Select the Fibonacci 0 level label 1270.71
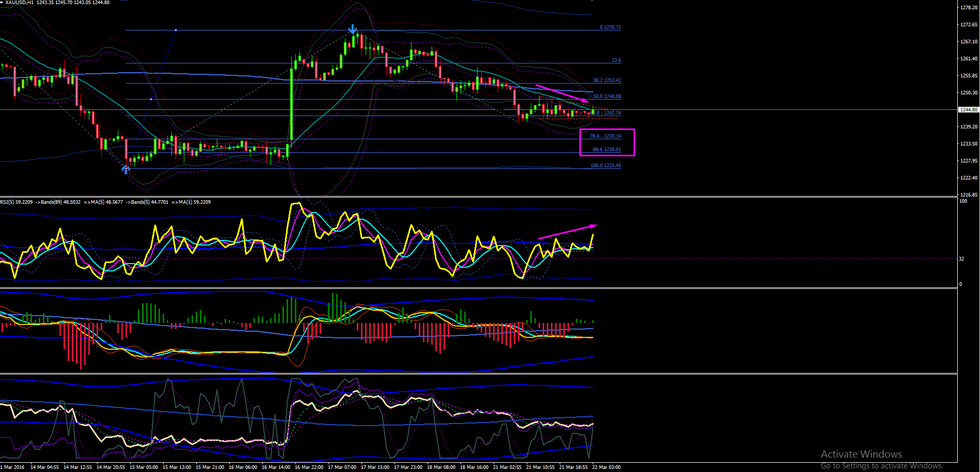This screenshot has width=980, height=472. click(610, 27)
